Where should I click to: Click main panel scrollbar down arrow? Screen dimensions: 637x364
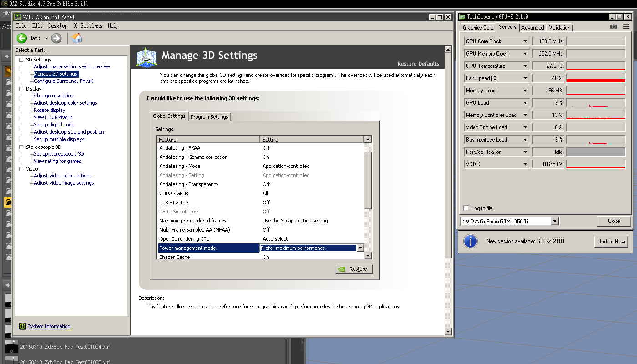pos(448,332)
